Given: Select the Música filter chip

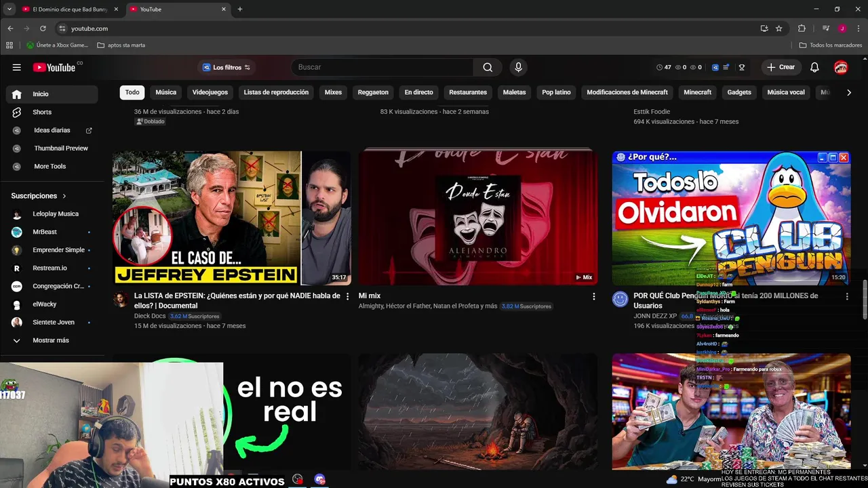Looking at the screenshot, I should [165, 92].
